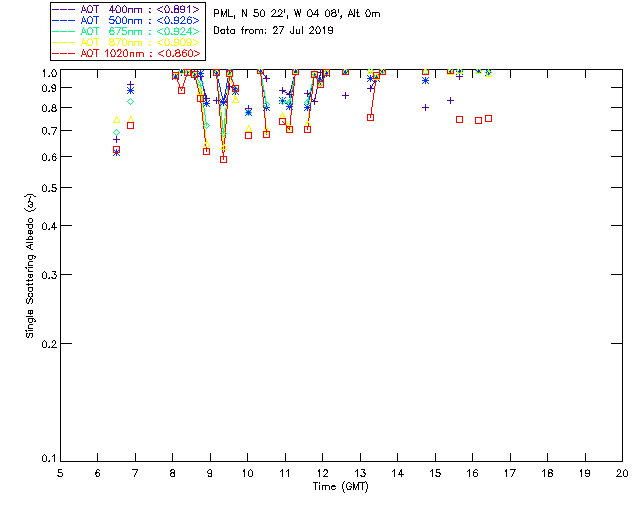Click the yellow triangle marker near 6.5 GMT

[x=116, y=120]
